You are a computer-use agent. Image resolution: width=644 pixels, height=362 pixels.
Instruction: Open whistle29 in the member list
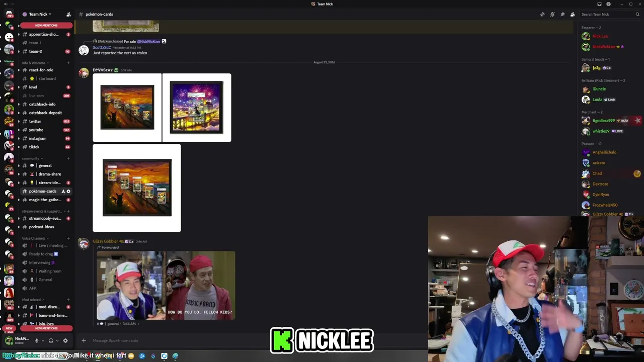(601, 131)
